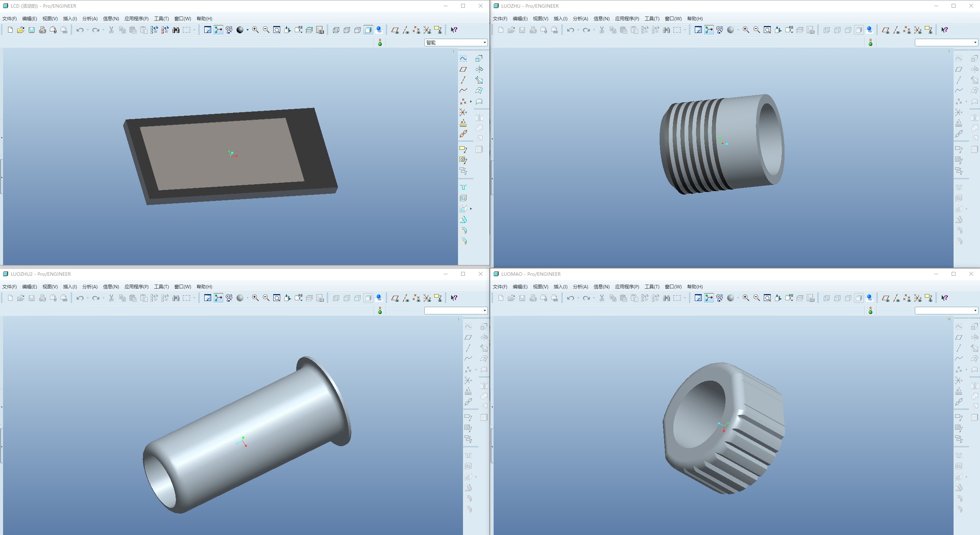Viewport: 980px width, 535px height.
Task: Click the threaded LUOZHU model in its viewport
Action: point(722,144)
